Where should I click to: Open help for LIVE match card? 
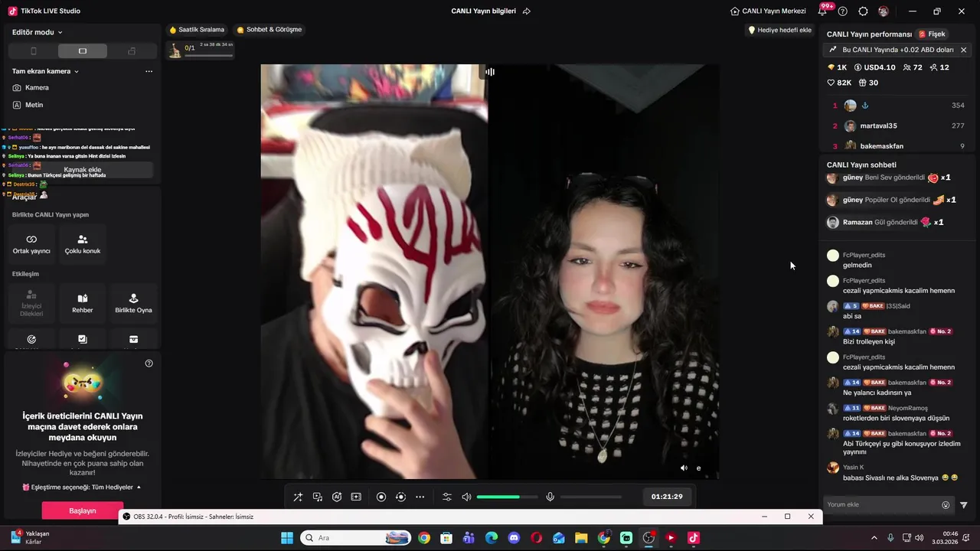[149, 364]
